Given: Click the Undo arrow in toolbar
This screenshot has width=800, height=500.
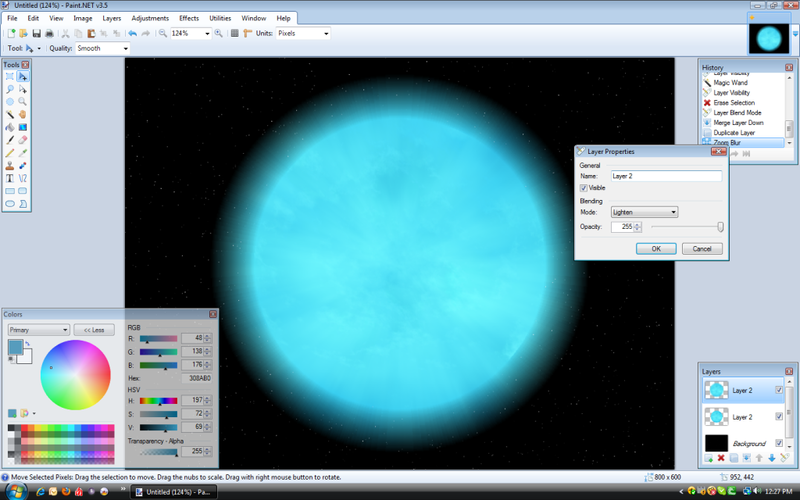Looking at the screenshot, I should coord(132,33).
